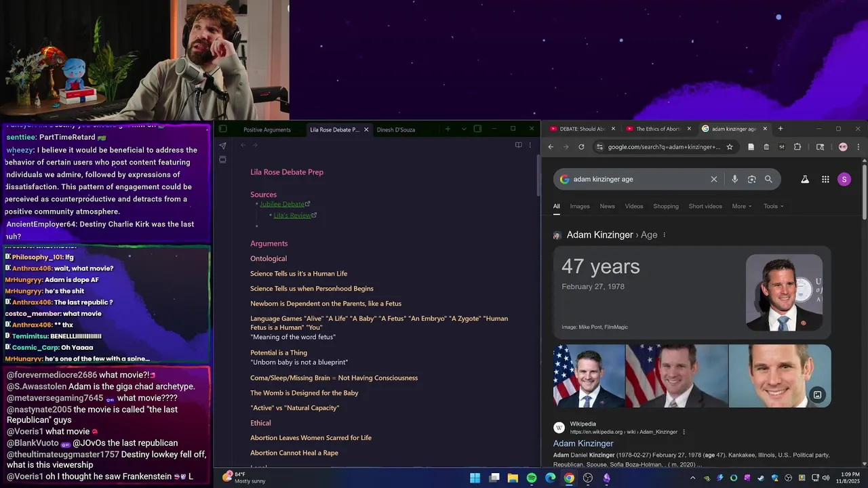The height and width of the screenshot is (488, 868).
Task: Open the Jubilee Debate source link
Action: [x=281, y=204]
